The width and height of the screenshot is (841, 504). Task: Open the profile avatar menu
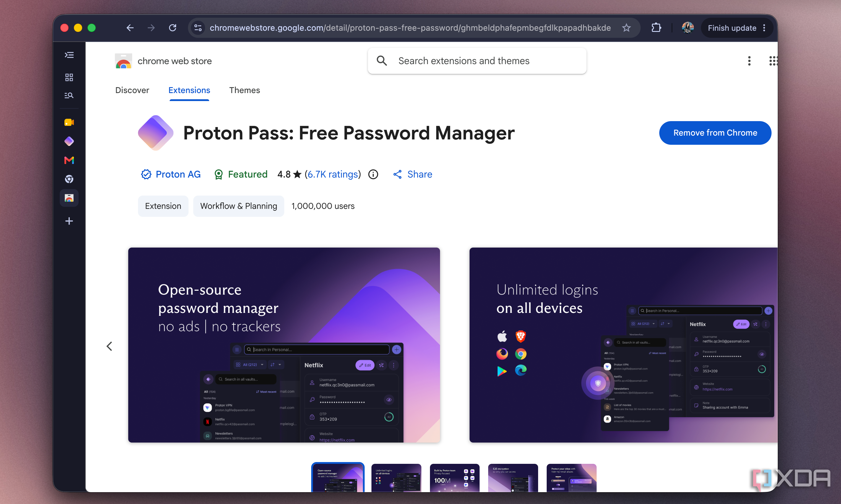(x=688, y=28)
